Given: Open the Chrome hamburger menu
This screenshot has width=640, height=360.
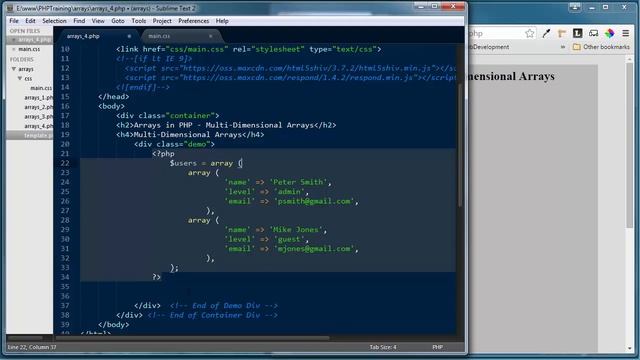Looking at the screenshot, I should [625, 33].
